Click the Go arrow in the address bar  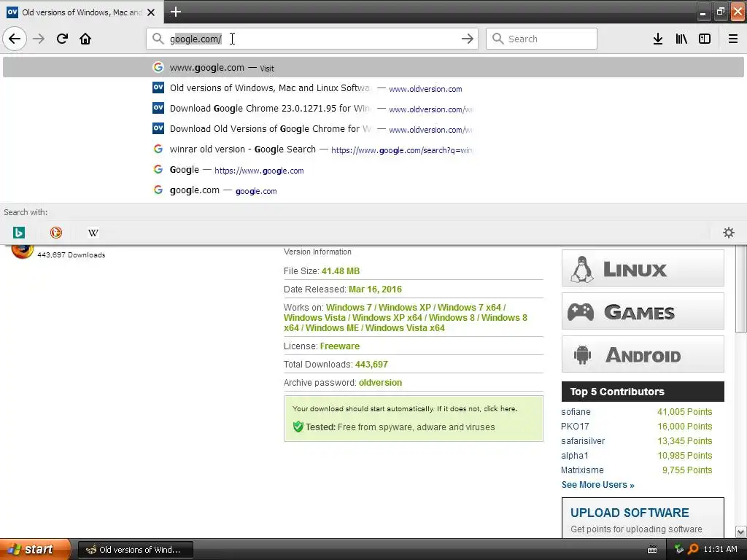tap(468, 39)
